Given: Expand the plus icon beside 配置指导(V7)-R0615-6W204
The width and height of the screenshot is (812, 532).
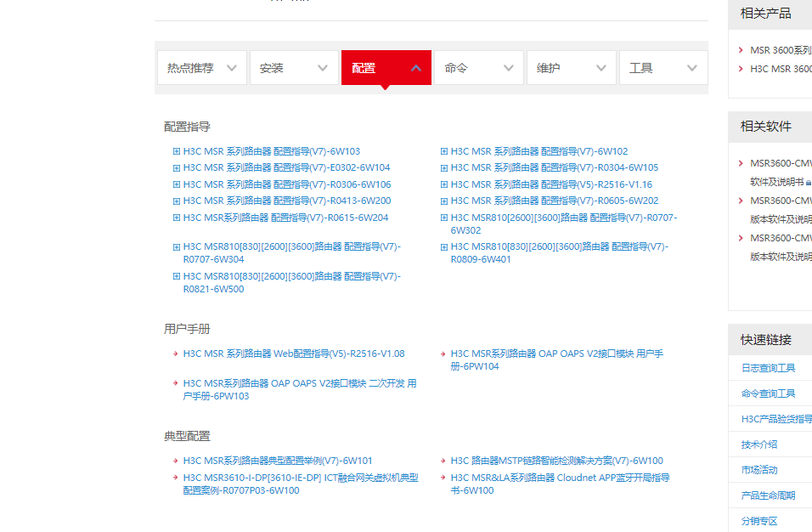Looking at the screenshot, I should click(x=177, y=218).
